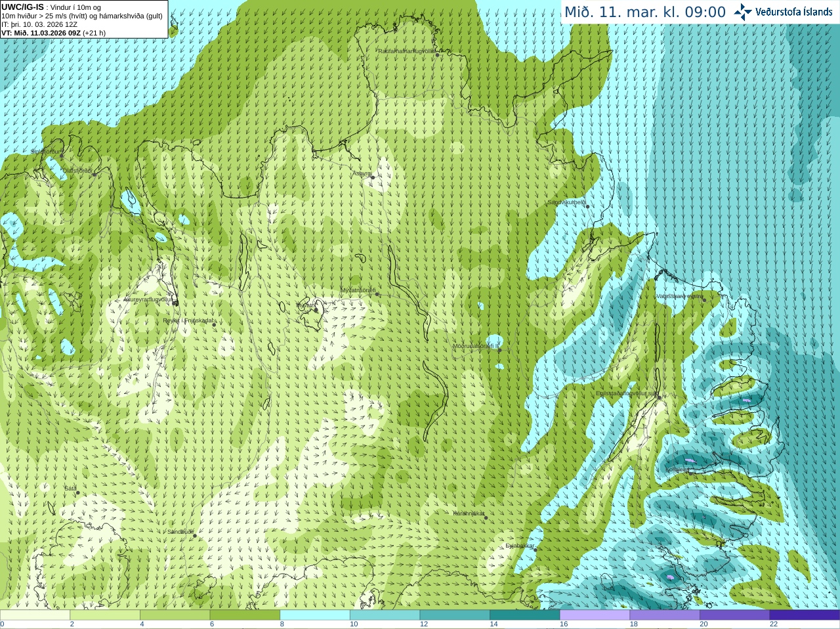Click the Ólafsfjörður station dot
The width and height of the screenshot is (840, 629).
94,174
